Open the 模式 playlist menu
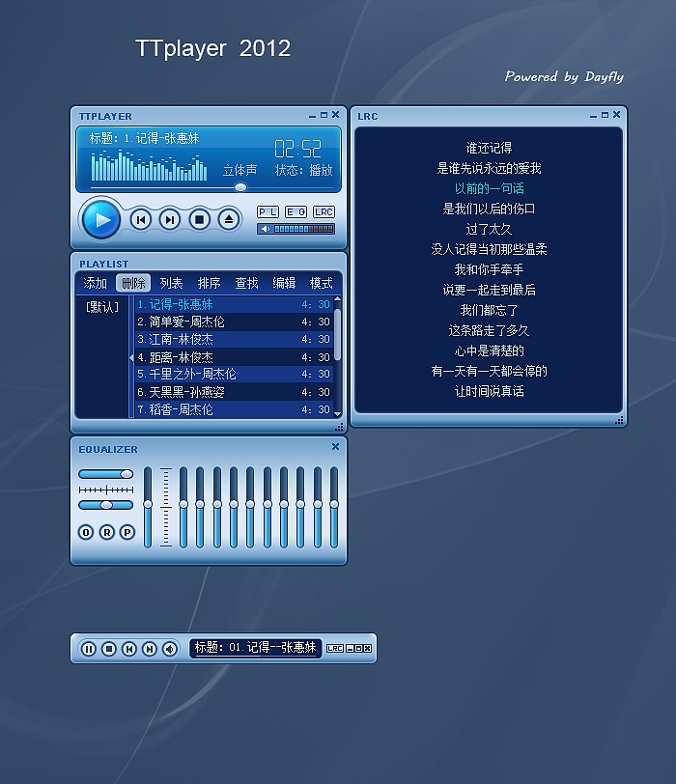The height and width of the screenshot is (784, 676). [321, 283]
